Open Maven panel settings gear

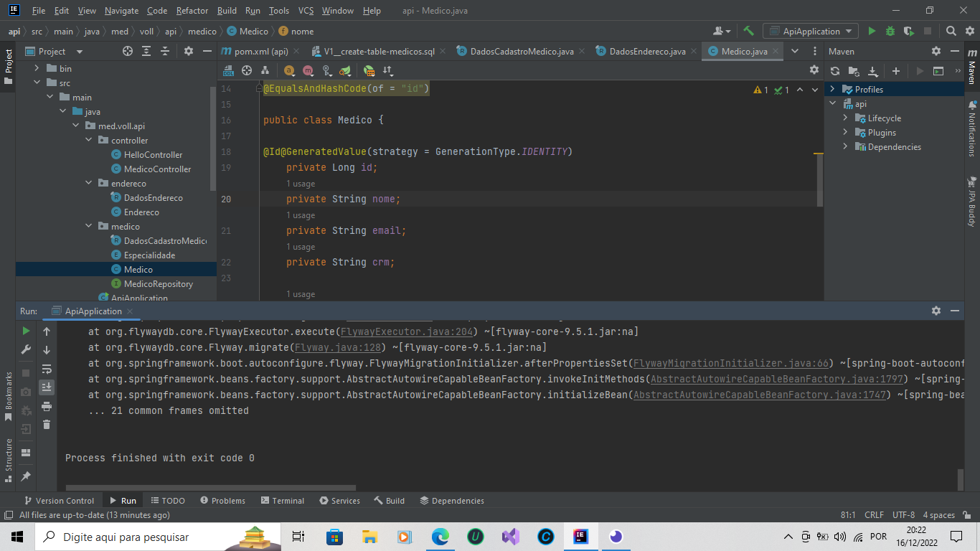pos(936,51)
